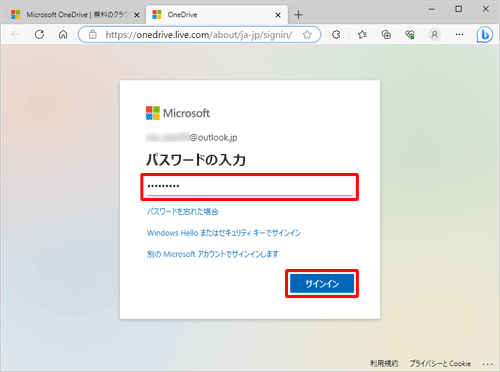Open パスワードを忘れた場合 link
500x372 pixels.
click(x=183, y=212)
